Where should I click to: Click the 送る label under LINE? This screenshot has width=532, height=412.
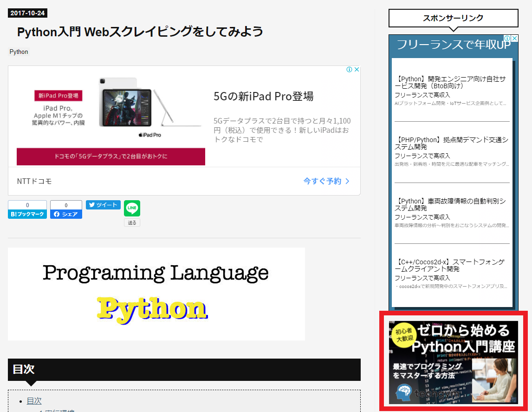(x=132, y=222)
